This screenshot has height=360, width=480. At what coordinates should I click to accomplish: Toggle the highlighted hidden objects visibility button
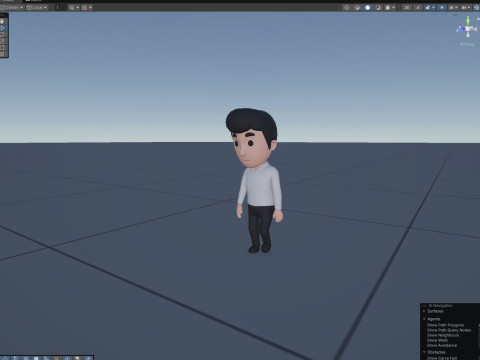[442, 7]
